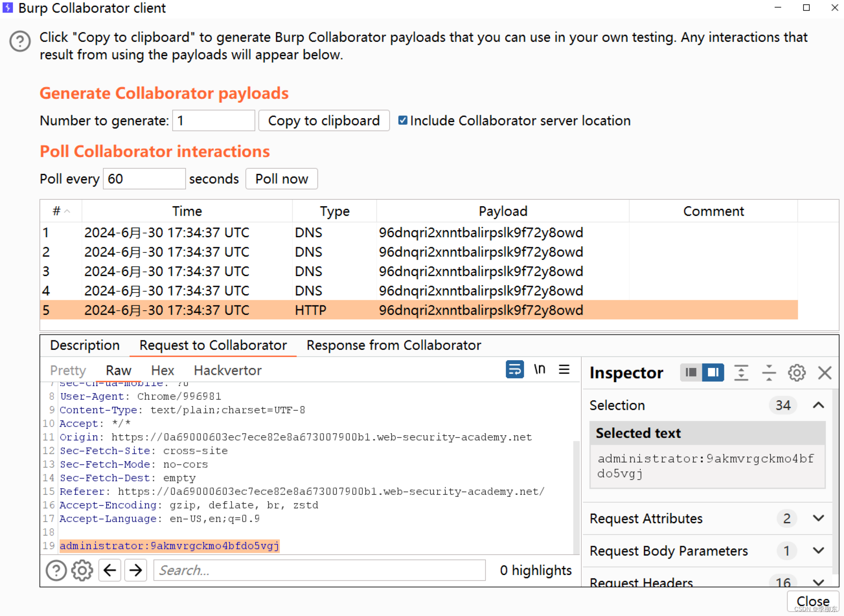This screenshot has height=616, width=844.
Task: Go to next search match arrow
Action: coord(136,570)
